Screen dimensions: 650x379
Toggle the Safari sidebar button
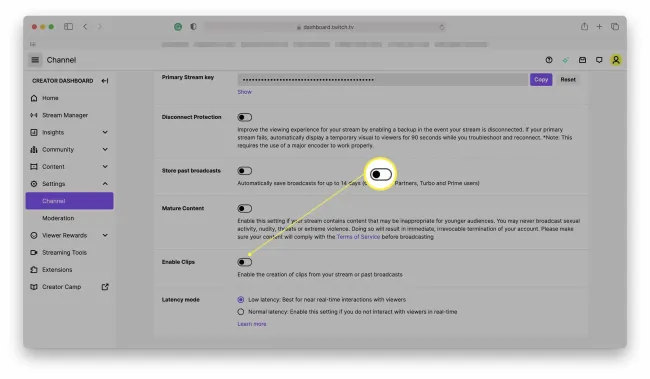point(68,27)
